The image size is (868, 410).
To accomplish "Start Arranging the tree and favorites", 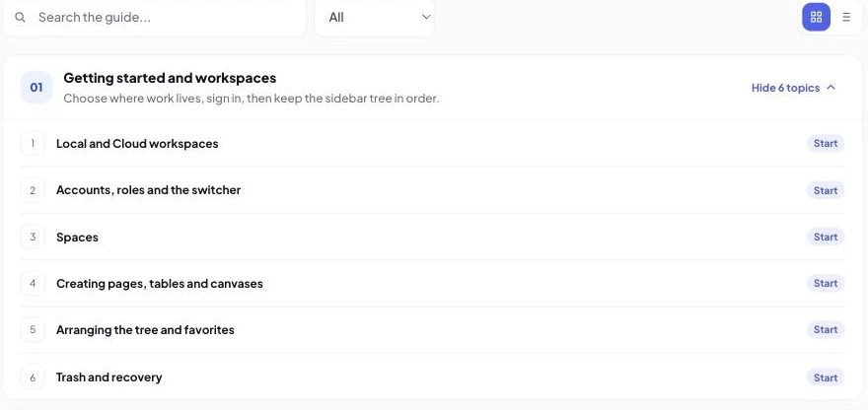I will pyautogui.click(x=826, y=330).
